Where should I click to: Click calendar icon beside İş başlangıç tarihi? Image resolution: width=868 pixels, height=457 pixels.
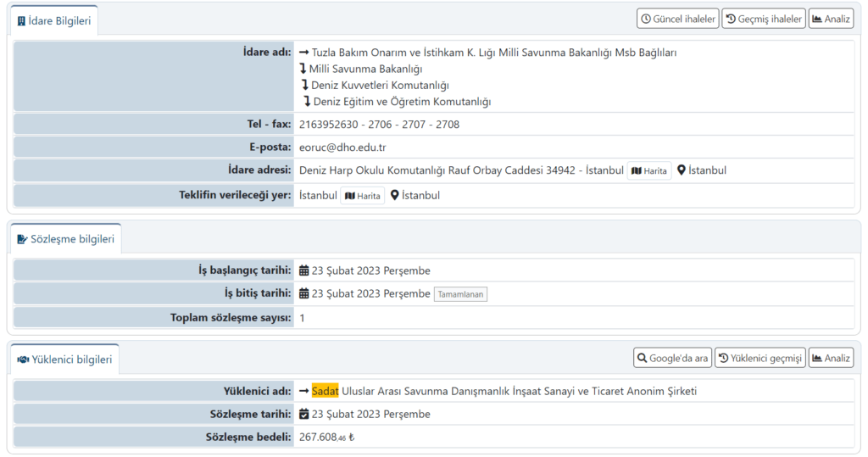(304, 271)
